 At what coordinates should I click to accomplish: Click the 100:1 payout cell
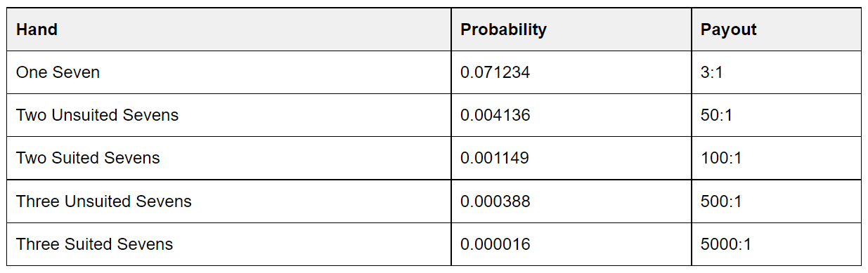pyautogui.click(x=777, y=158)
